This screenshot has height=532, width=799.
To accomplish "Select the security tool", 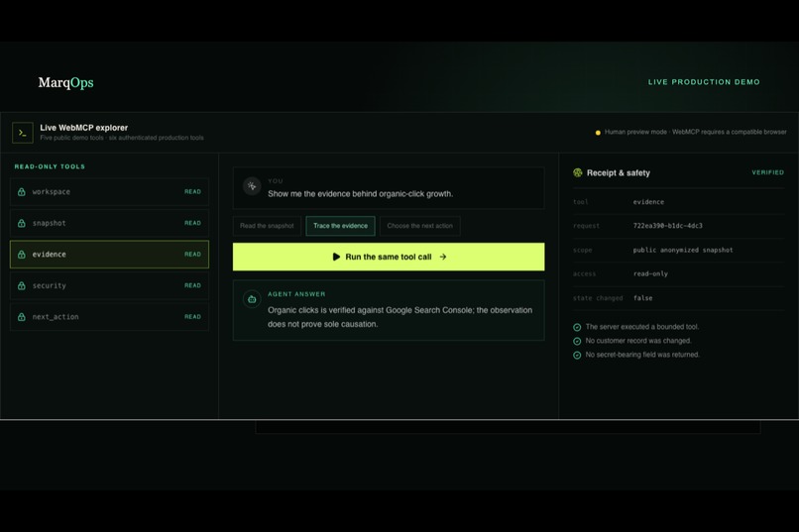I will point(109,285).
